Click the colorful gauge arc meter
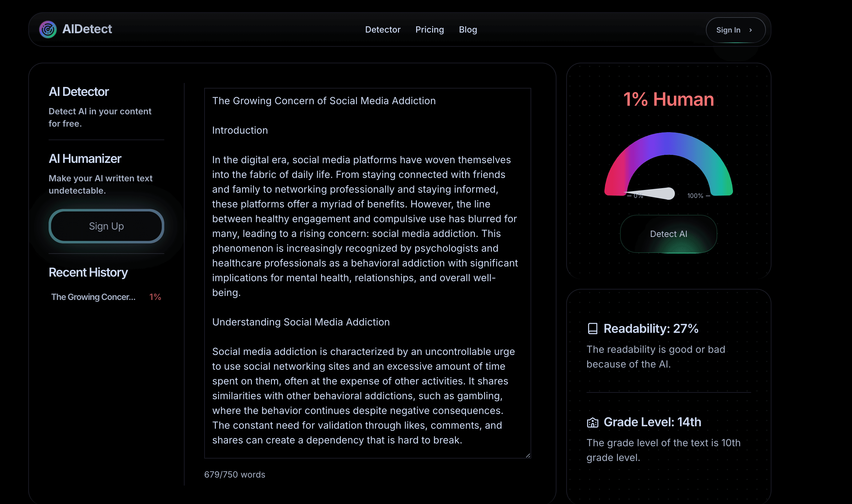Screen dimensions: 852x504 click(x=668, y=143)
